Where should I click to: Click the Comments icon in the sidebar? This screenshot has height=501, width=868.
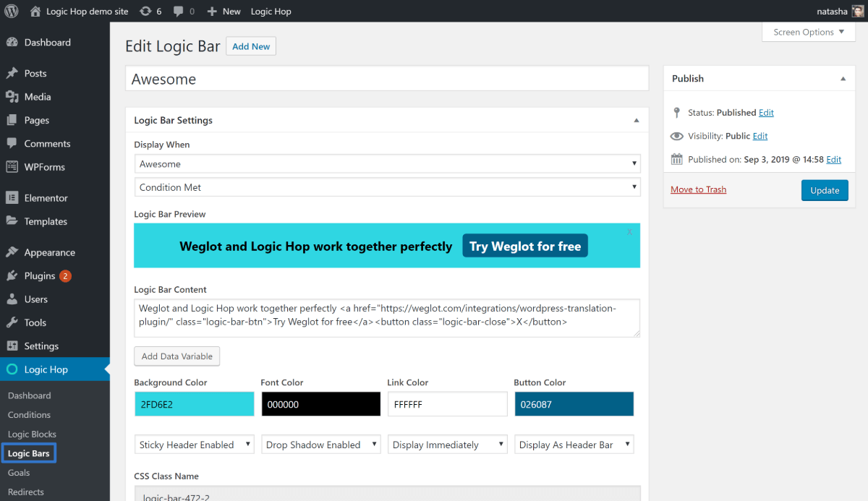12,143
